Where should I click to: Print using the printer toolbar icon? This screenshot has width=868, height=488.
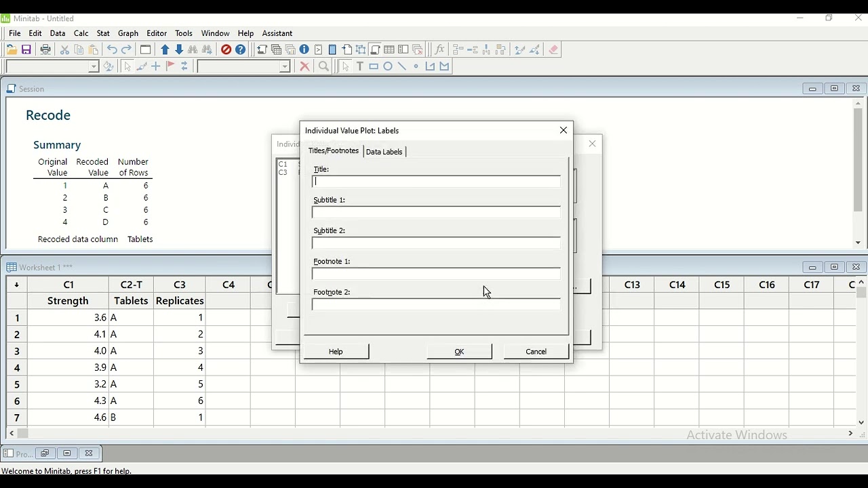coord(45,49)
